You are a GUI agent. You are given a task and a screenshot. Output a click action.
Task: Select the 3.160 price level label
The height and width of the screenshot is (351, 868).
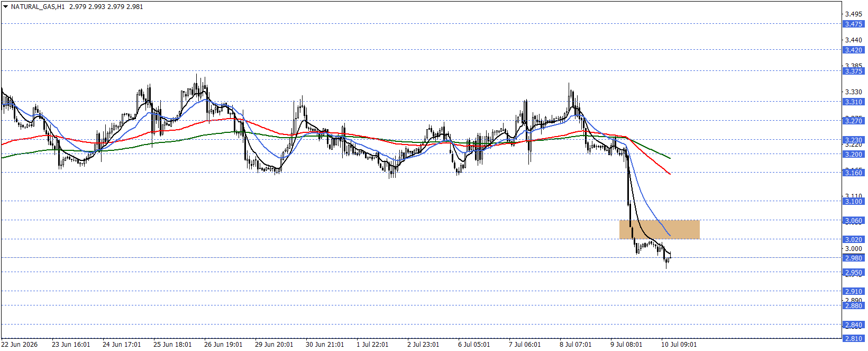853,173
